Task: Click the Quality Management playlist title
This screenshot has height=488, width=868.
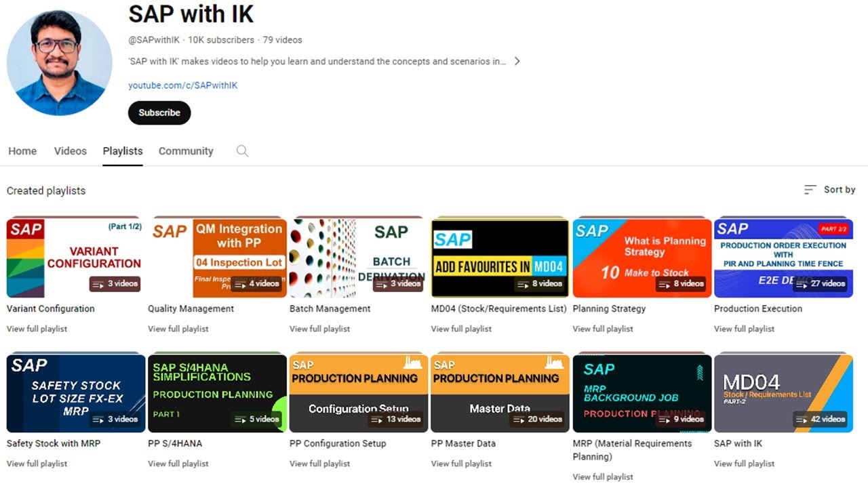Action: [x=191, y=308]
